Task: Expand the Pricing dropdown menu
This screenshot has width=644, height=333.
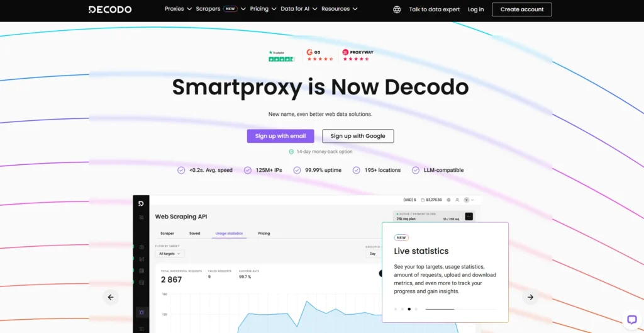Action: tap(263, 9)
